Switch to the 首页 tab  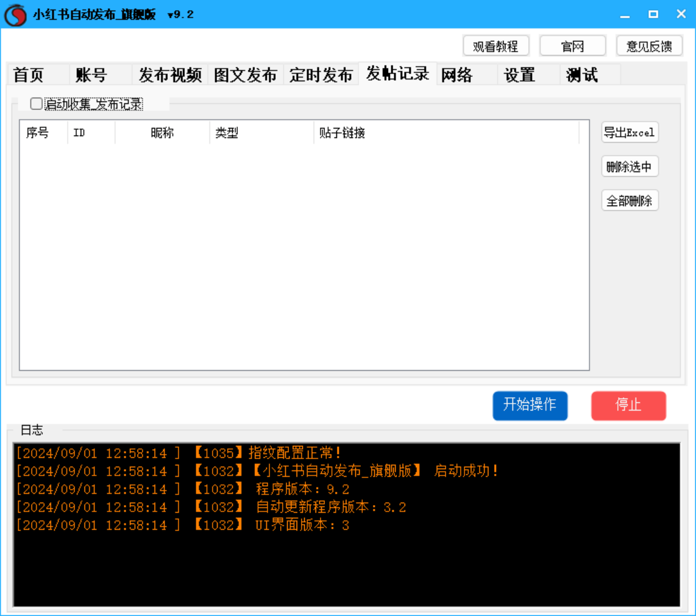[x=38, y=74]
